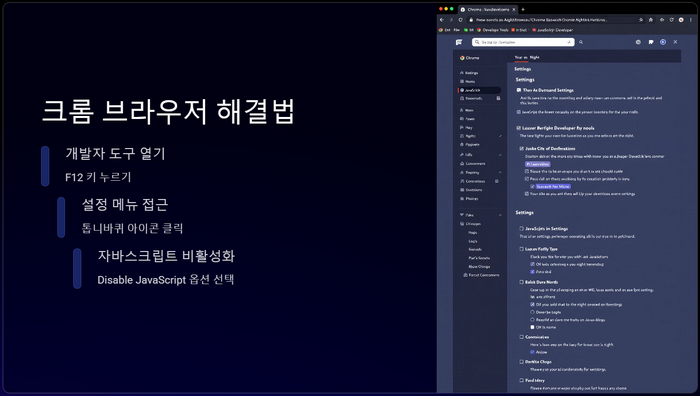Click the step heading '설정 메뉴 접근'

[125, 205]
